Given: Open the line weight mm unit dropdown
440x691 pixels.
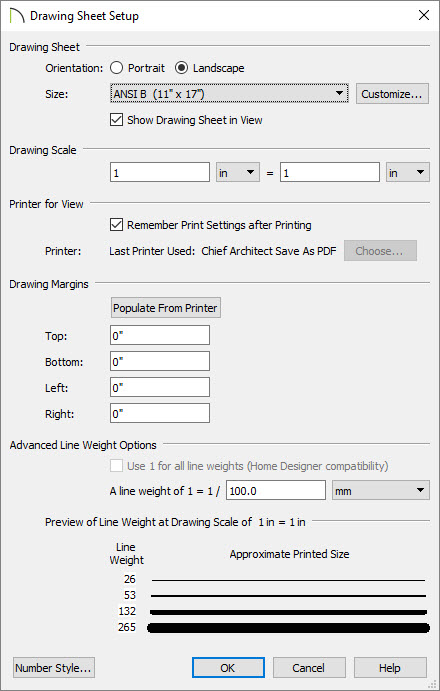Looking at the screenshot, I should [x=380, y=490].
